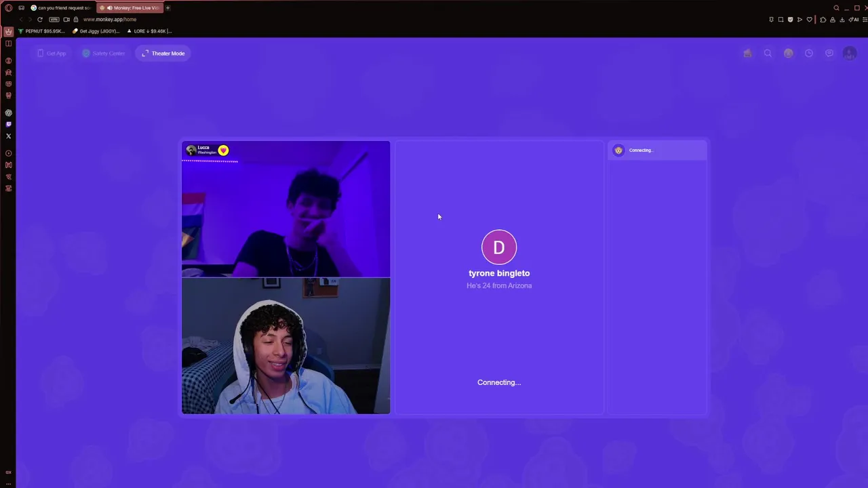Click the large Connecting... status text
The image size is (868, 488).
coord(499,382)
